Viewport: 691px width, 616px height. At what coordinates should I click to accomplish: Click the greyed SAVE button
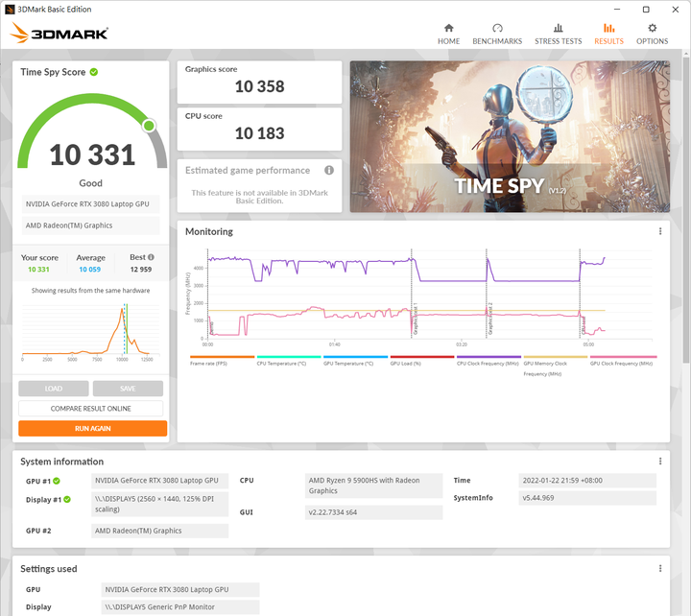pos(128,389)
